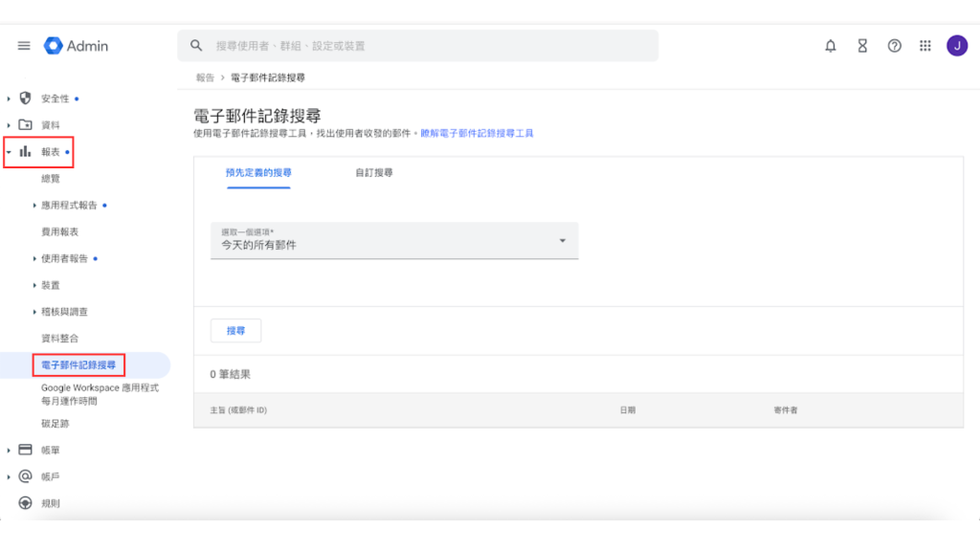This screenshot has height=551, width=980.
Task: Open 資料整合 in the sidebar
Action: tap(60, 339)
